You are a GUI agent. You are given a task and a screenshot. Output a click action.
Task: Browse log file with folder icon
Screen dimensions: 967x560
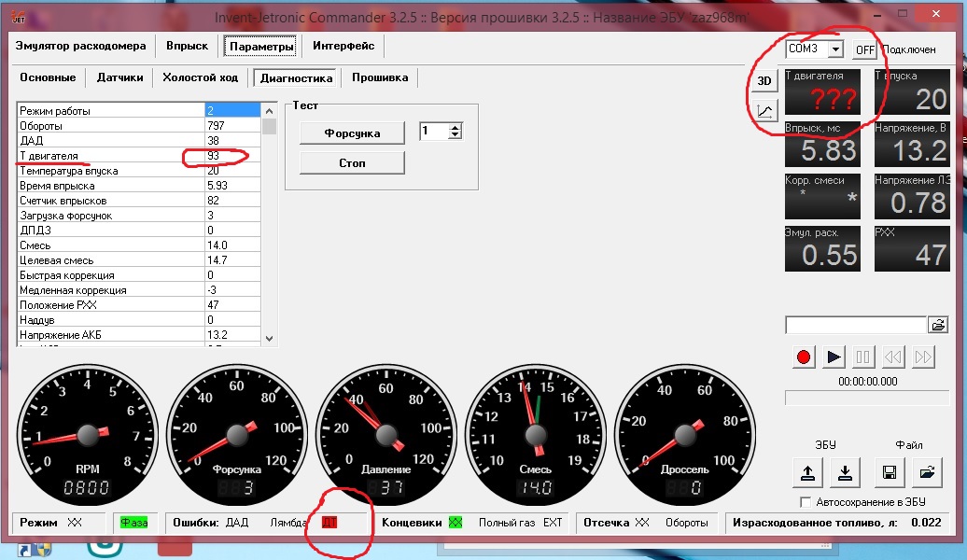939,325
